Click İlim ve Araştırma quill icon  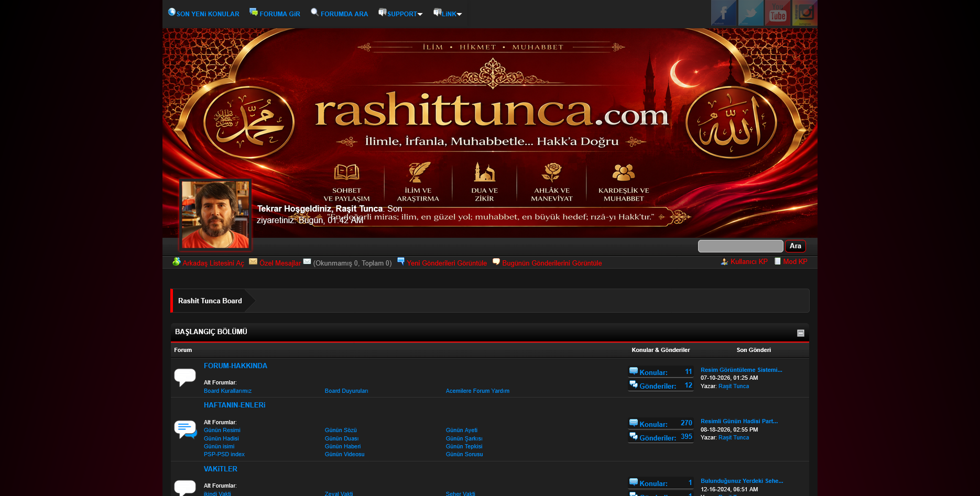[419, 172]
